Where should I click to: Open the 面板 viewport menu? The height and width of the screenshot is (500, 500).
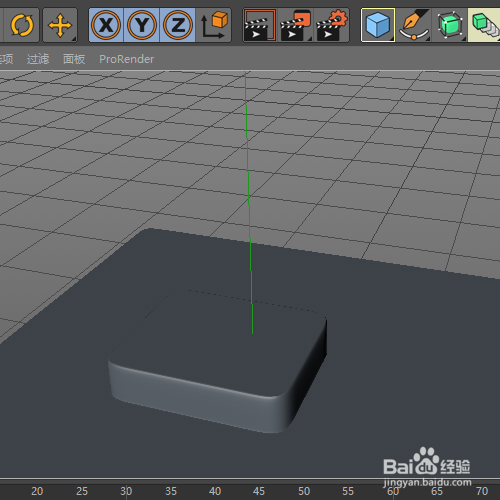pos(74,59)
